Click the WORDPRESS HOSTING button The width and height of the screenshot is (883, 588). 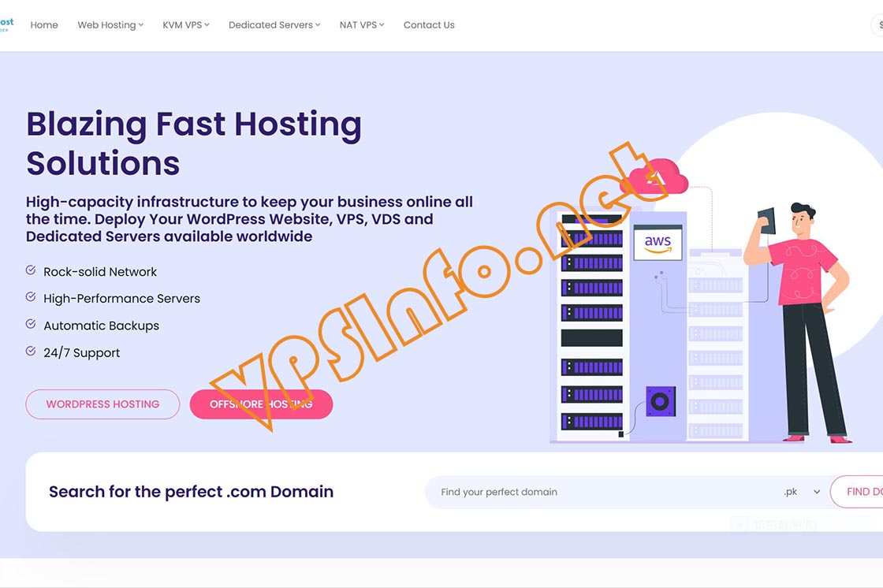(102, 404)
